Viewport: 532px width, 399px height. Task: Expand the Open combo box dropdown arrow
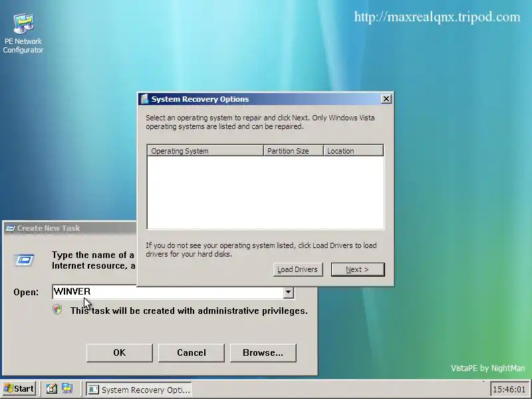point(288,292)
